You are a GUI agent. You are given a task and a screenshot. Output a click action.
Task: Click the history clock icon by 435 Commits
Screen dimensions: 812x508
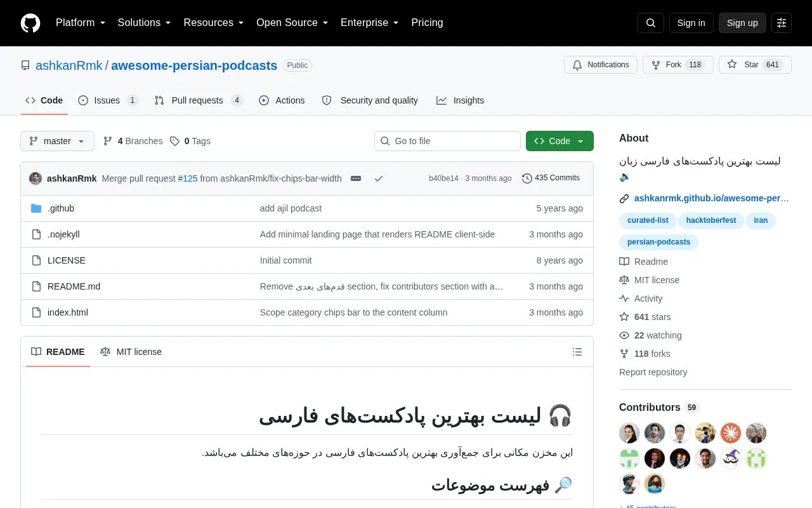527,178
